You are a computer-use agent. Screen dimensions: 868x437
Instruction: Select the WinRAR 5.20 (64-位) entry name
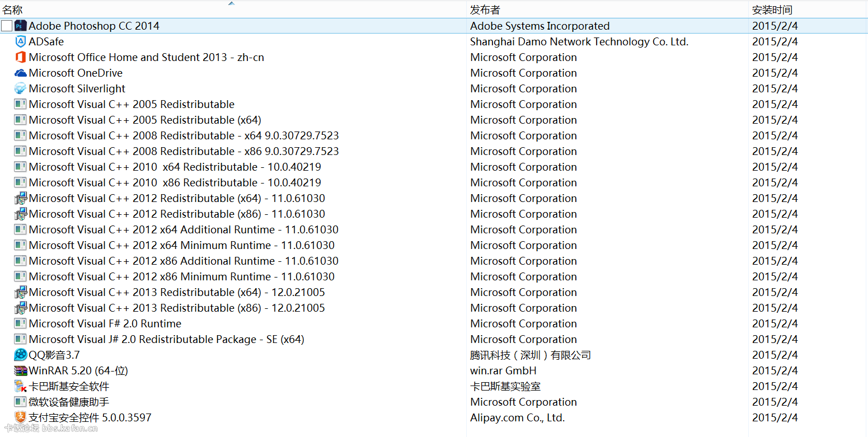[78, 370]
